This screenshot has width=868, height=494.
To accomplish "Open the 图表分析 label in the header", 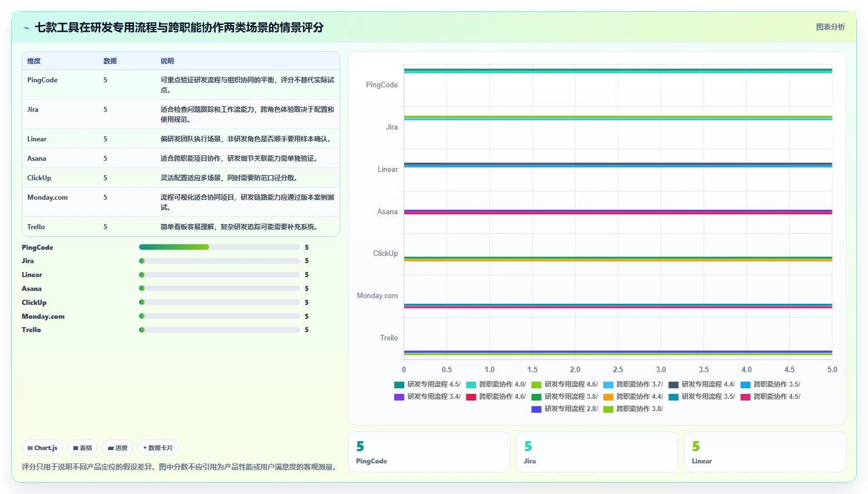I will click(x=830, y=27).
